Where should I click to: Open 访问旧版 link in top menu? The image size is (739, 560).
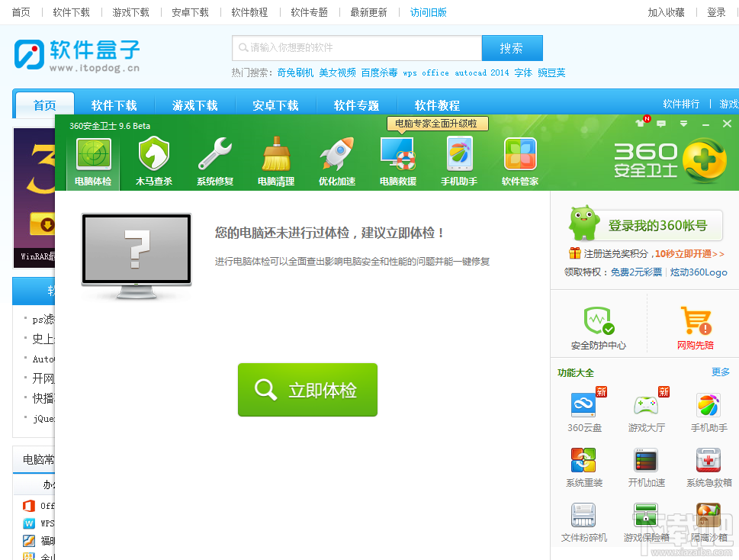pyautogui.click(x=428, y=12)
